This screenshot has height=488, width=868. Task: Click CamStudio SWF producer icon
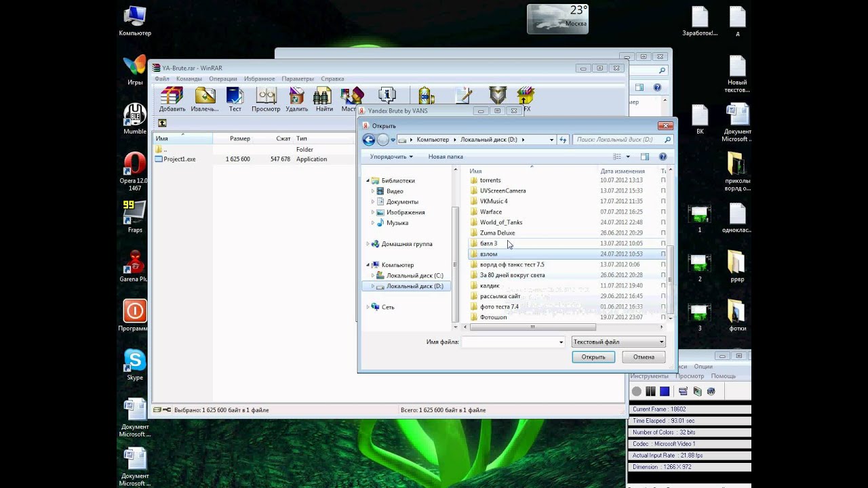pos(711,391)
